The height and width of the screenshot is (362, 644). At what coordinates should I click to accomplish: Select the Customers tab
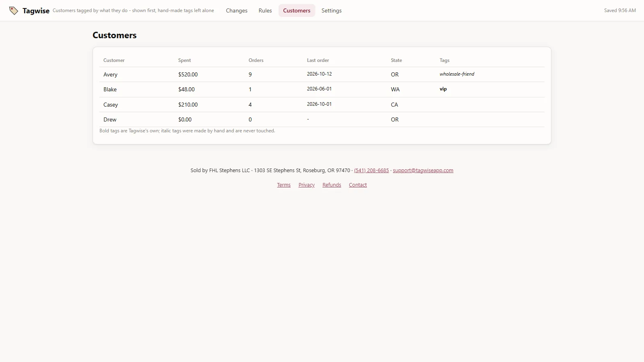[297, 10]
